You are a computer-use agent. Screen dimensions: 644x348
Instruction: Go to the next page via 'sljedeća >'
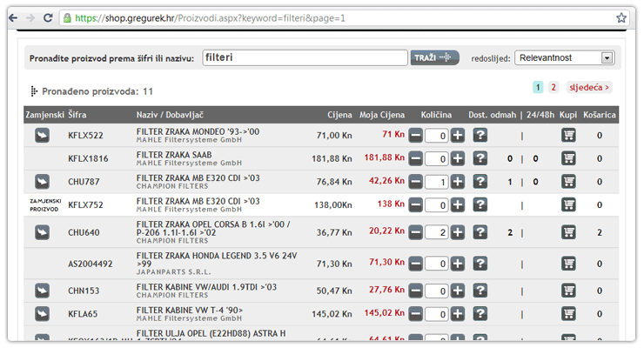[589, 87]
